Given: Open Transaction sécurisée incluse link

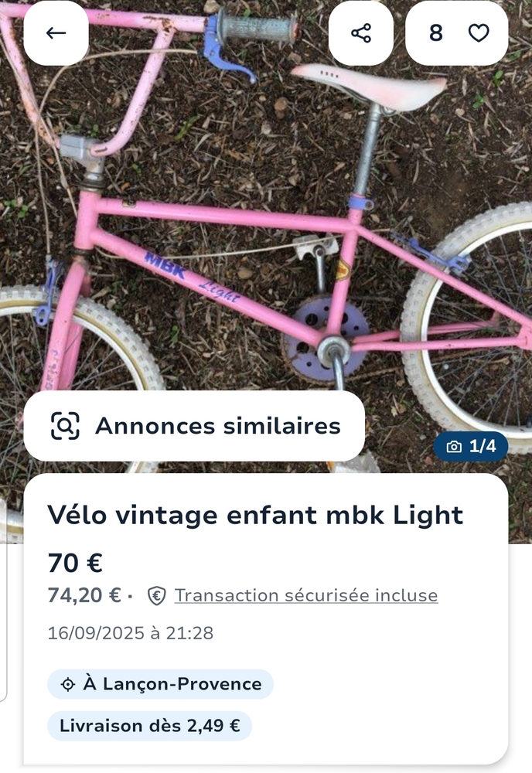Looking at the screenshot, I should tap(306, 596).
